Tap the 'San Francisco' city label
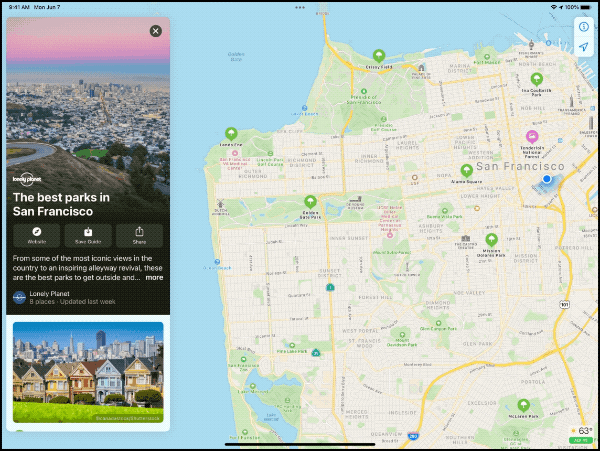This screenshot has width=600, height=451. [520, 166]
